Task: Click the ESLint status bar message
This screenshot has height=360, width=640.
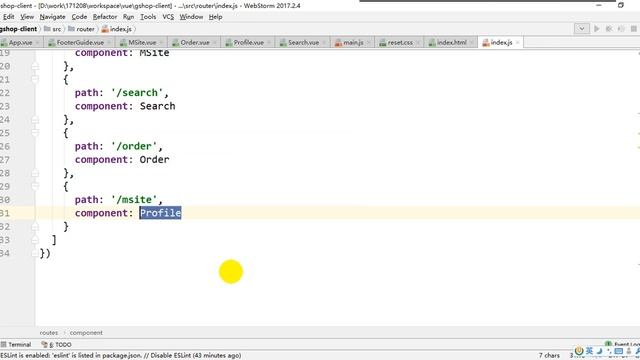Action: (121, 356)
